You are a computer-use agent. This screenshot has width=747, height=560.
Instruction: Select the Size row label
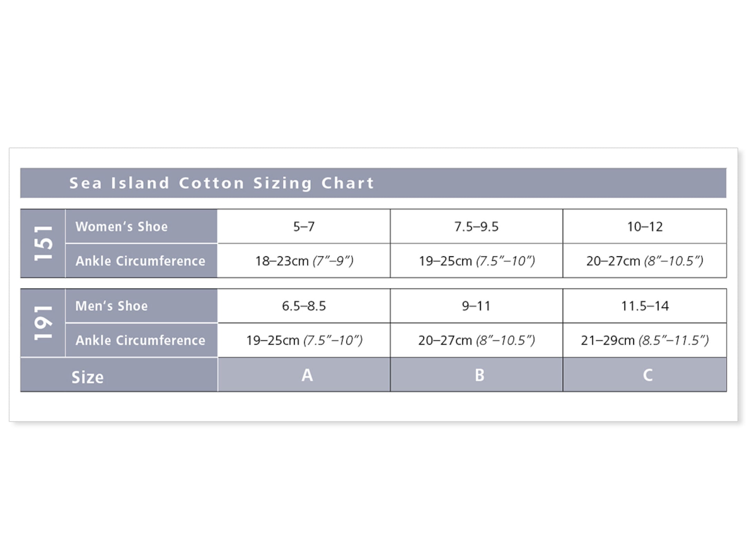pos(87,377)
